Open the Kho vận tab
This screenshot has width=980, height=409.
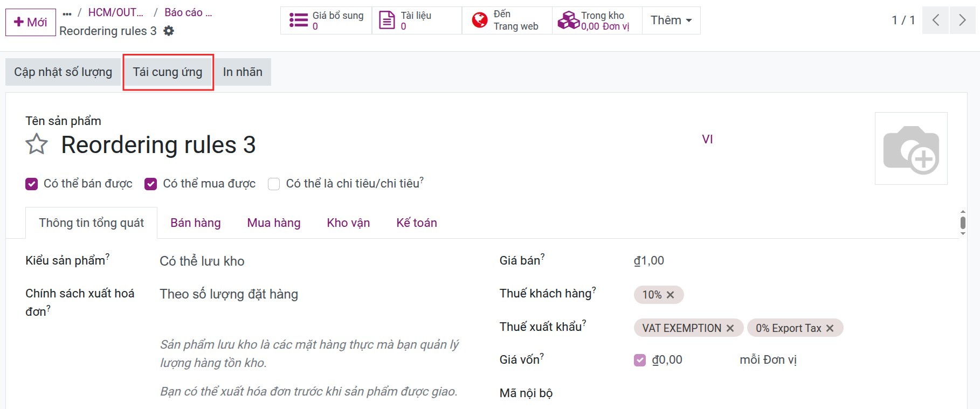point(348,223)
